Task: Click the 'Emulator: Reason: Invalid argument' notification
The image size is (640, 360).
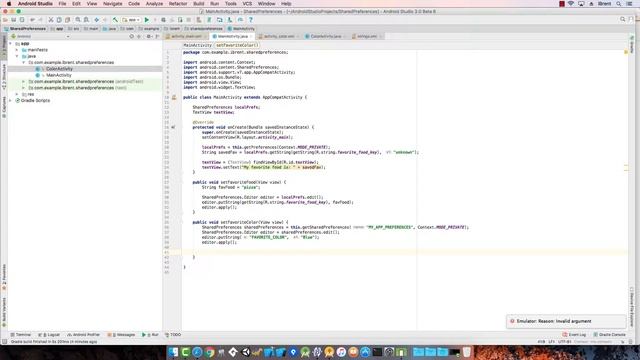Action: tap(566, 322)
